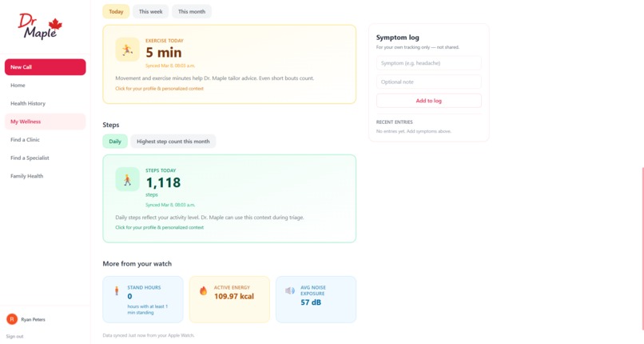Sign out of the account

pos(15,336)
